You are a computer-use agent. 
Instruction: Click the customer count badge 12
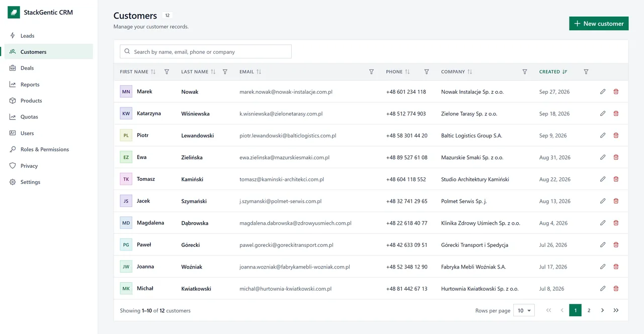(168, 16)
